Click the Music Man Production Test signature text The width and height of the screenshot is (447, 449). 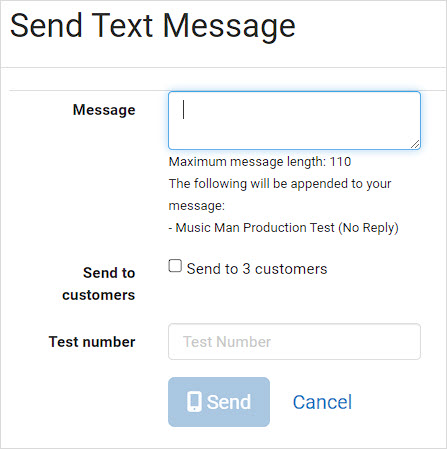tap(283, 228)
